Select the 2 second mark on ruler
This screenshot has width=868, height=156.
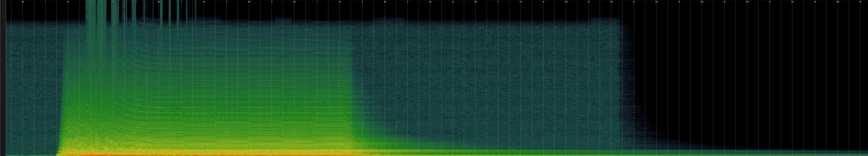[x=91, y=2]
